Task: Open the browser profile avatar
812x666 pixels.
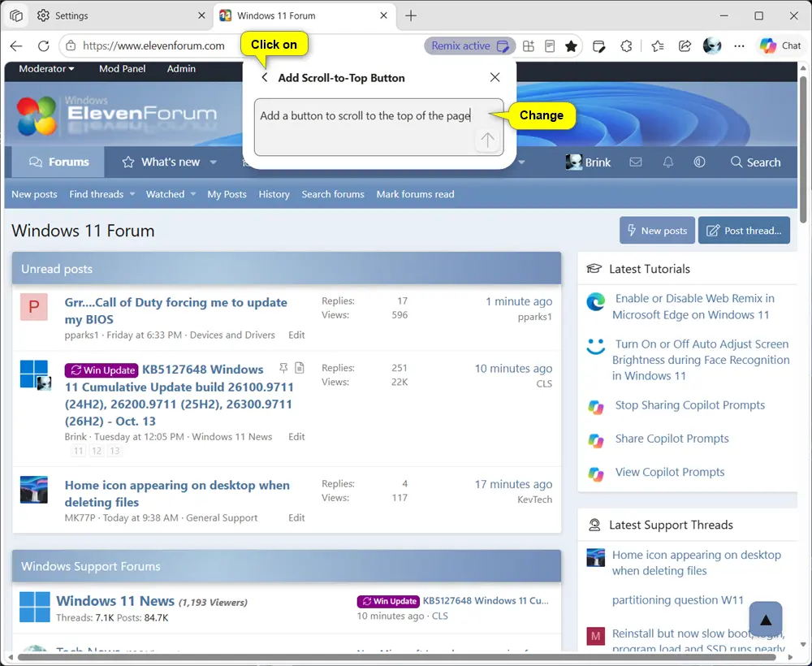Action: (x=712, y=45)
